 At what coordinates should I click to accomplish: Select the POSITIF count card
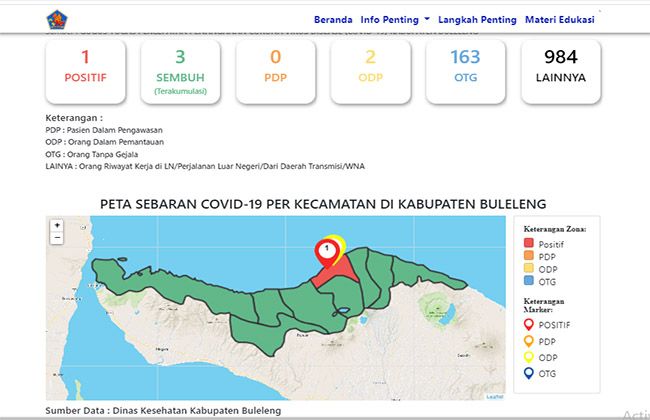pos(85,70)
